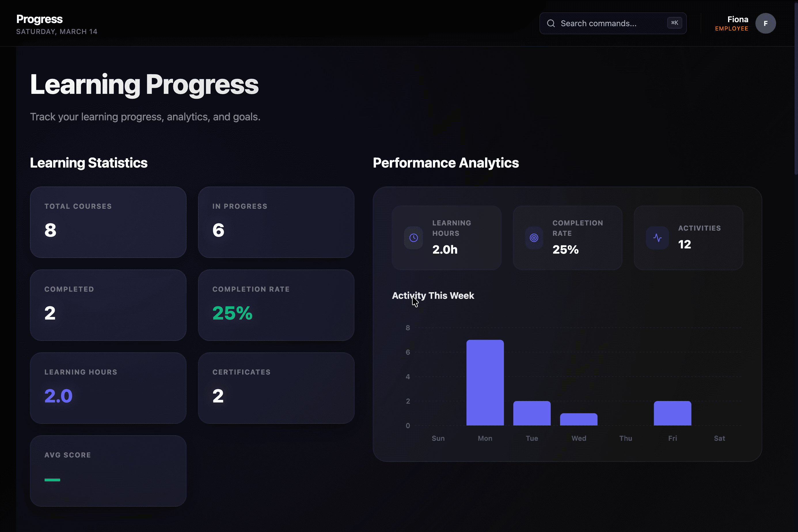The width and height of the screenshot is (798, 532).
Task: Click the green score line under Avg Score
Action: pyautogui.click(x=53, y=480)
